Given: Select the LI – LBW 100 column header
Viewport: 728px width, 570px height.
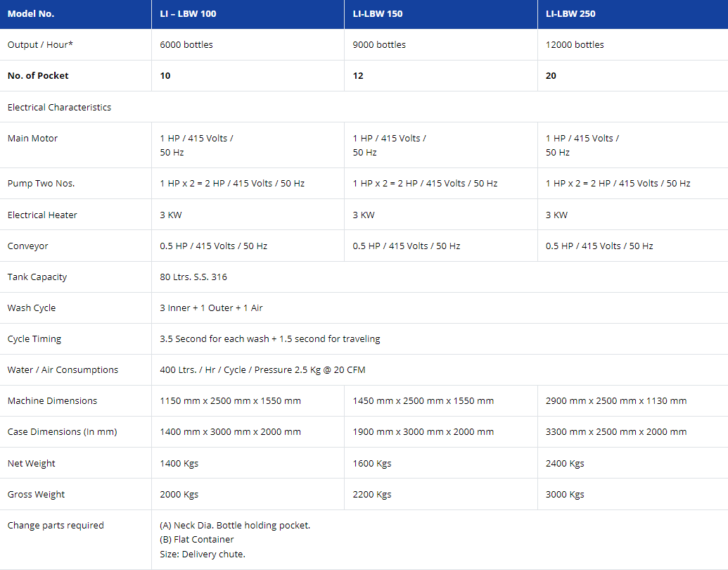Looking at the screenshot, I should pos(188,14).
